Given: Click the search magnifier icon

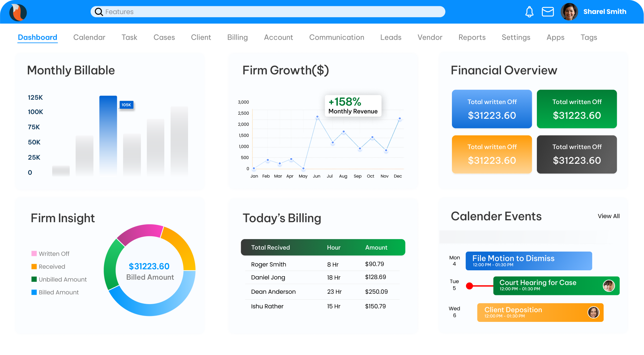Looking at the screenshot, I should (99, 12).
